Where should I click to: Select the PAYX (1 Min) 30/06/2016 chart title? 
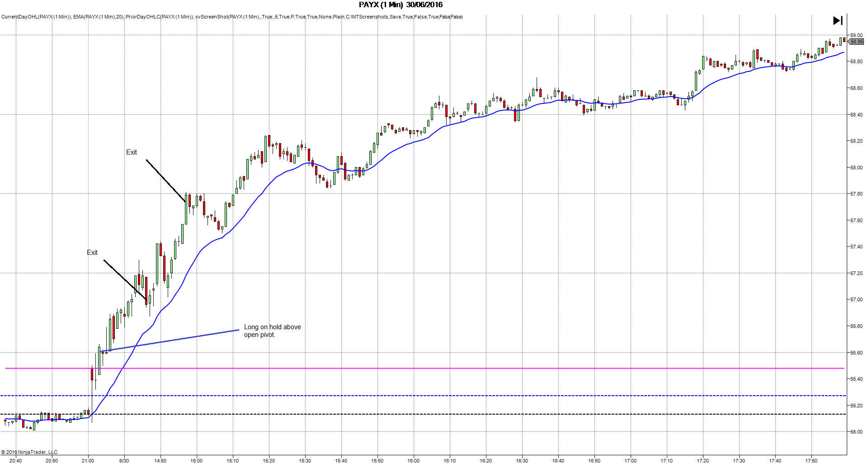(x=401, y=5)
